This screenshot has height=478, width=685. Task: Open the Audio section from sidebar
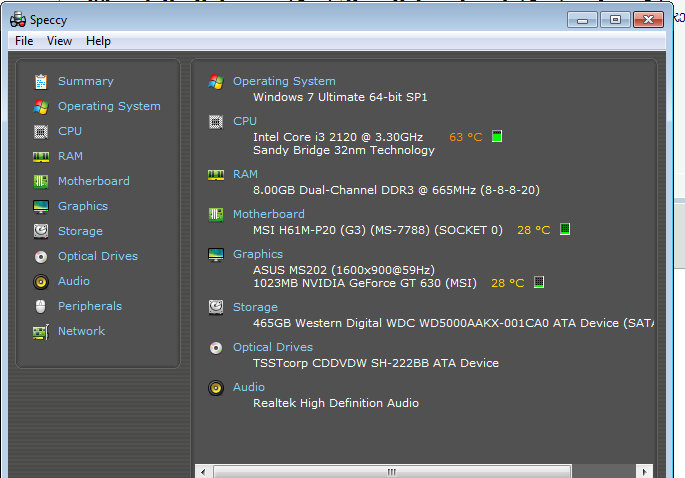(x=74, y=281)
